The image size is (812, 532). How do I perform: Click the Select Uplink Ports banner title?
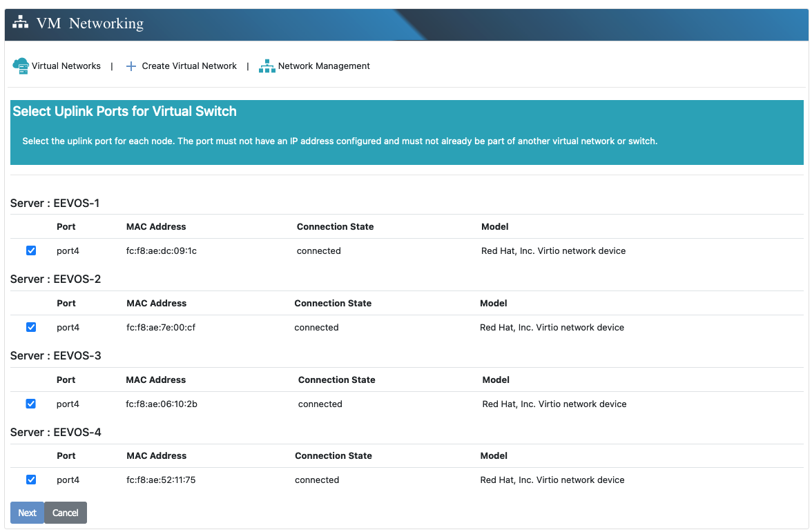coord(125,112)
